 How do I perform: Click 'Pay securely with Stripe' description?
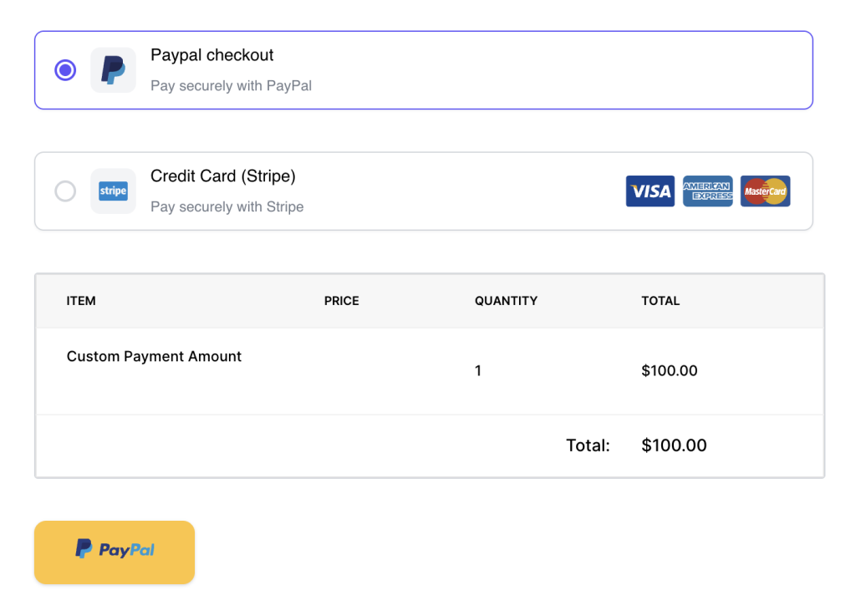tap(227, 206)
